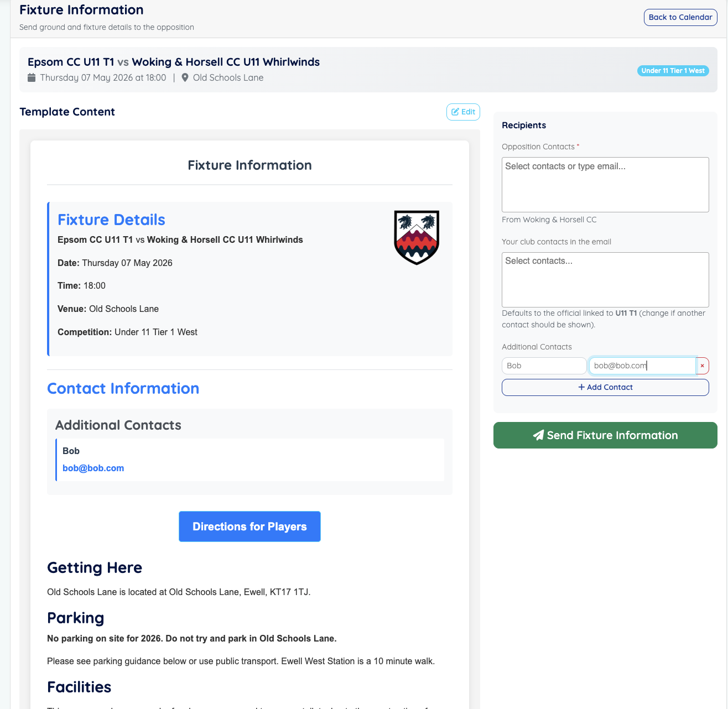Open Directions for Players
Viewport: 728px width, 709px height.
(x=249, y=526)
